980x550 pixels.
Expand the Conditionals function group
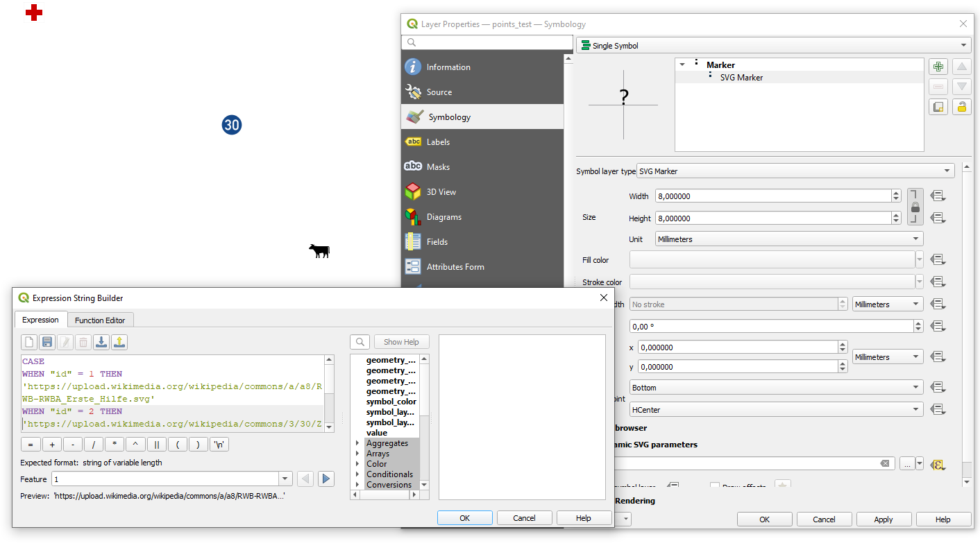(x=357, y=474)
